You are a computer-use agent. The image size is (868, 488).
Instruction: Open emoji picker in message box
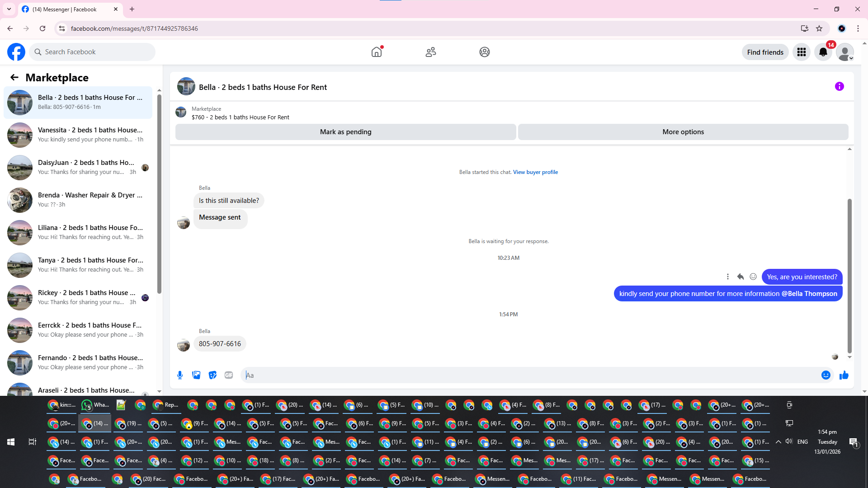[x=826, y=375]
